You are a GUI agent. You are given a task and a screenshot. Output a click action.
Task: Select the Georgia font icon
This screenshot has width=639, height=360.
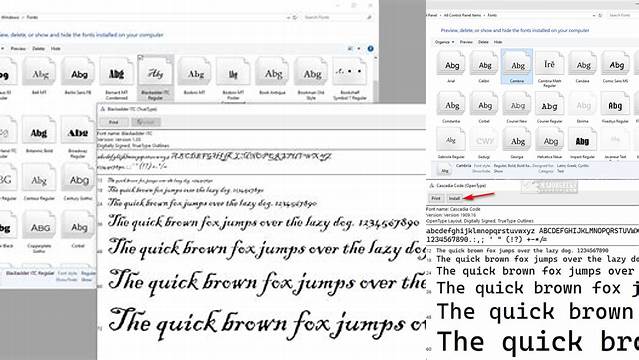[517, 143]
